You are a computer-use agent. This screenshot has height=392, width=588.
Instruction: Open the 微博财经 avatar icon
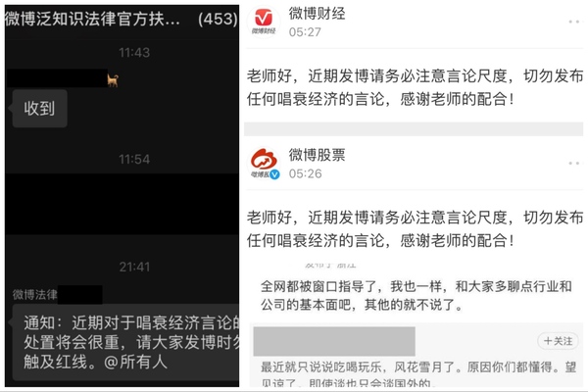(264, 22)
